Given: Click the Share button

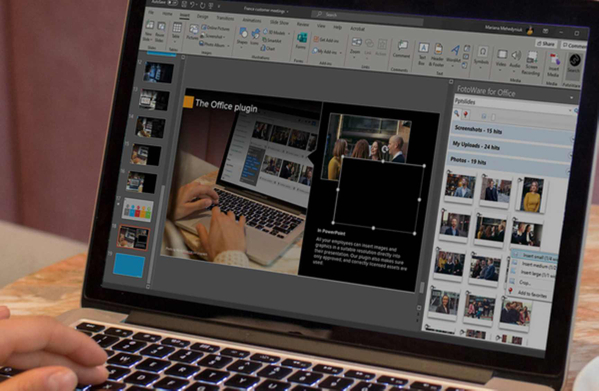Looking at the screenshot, I should pyautogui.click(x=545, y=44).
